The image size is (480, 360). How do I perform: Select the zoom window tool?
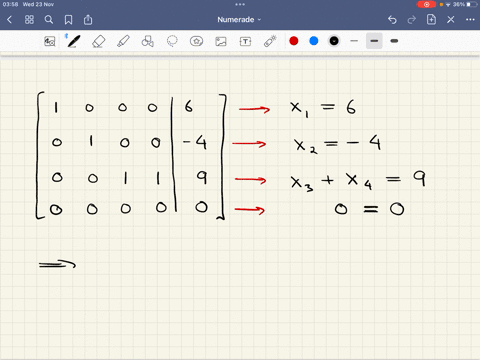(x=50, y=41)
